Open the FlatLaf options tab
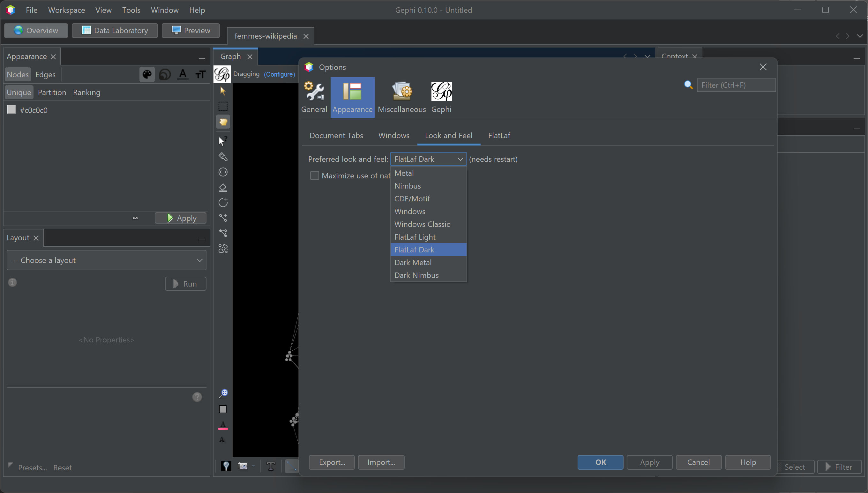The height and width of the screenshot is (493, 868). 499,135
